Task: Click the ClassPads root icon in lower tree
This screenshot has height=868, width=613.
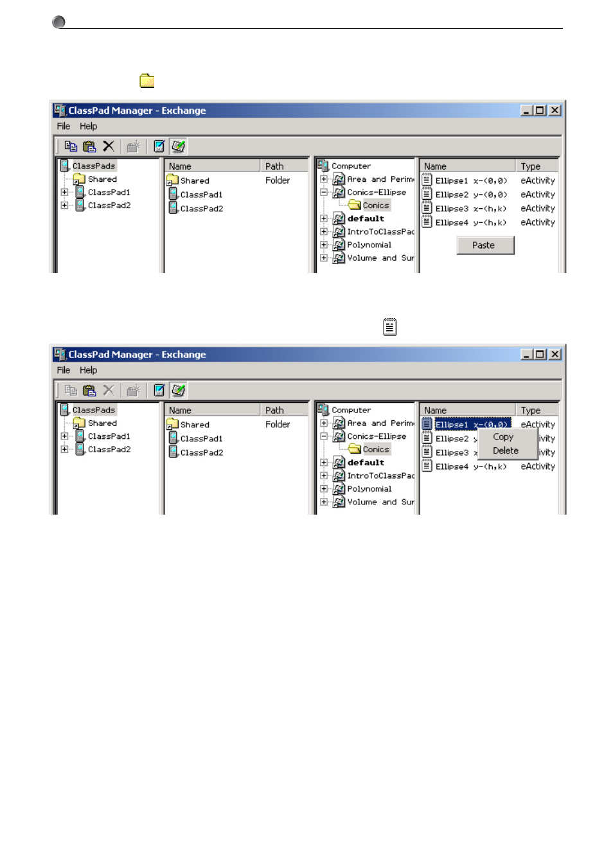Action: [64, 409]
